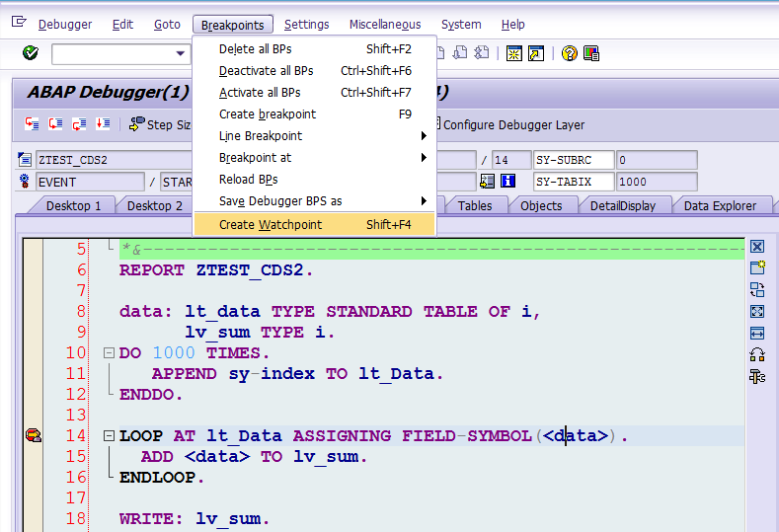Click the Step Size button
This screenshot has height=532, width=779.
(x=160, y=124)
